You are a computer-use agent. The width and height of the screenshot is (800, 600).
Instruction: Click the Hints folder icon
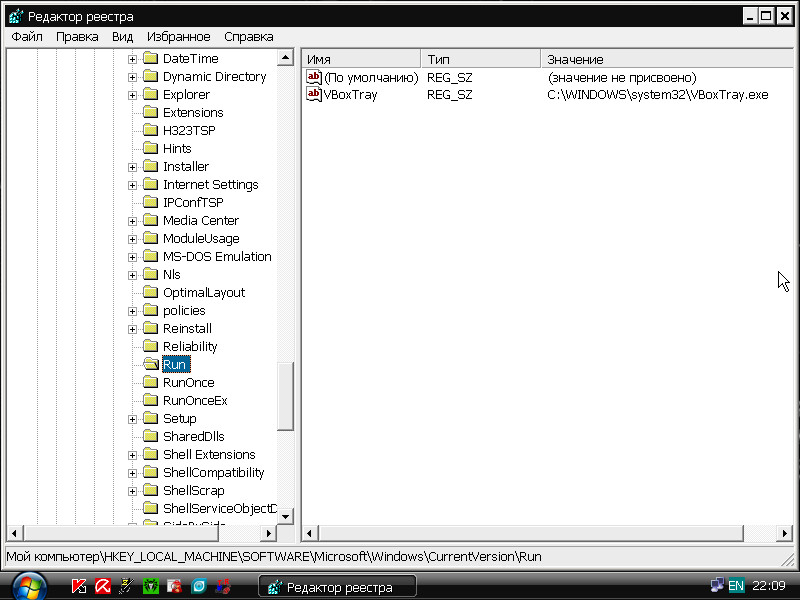(x=151, y=148)
